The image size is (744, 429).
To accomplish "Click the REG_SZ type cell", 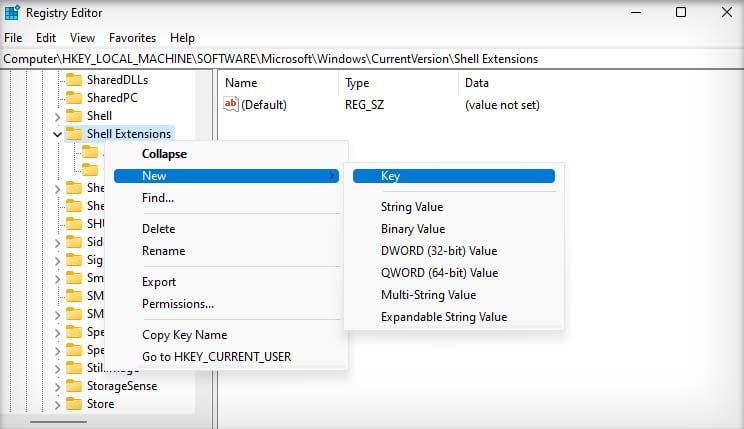I will click(364, 105).
